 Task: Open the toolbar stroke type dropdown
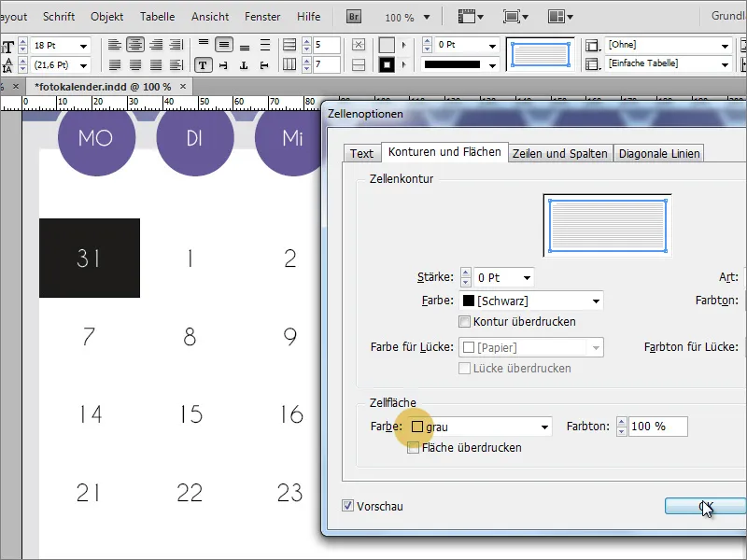pyautogui.click(x=492, y=65)
